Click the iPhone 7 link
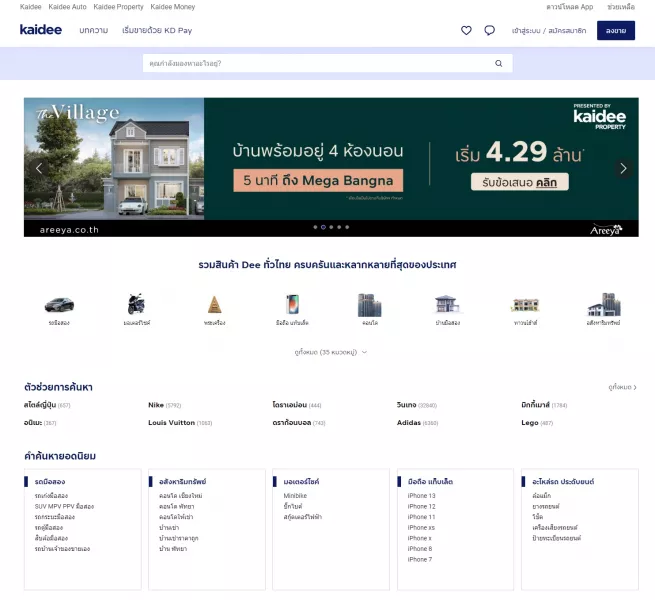This screenshot has width=655, height=600. coord(420,559)
